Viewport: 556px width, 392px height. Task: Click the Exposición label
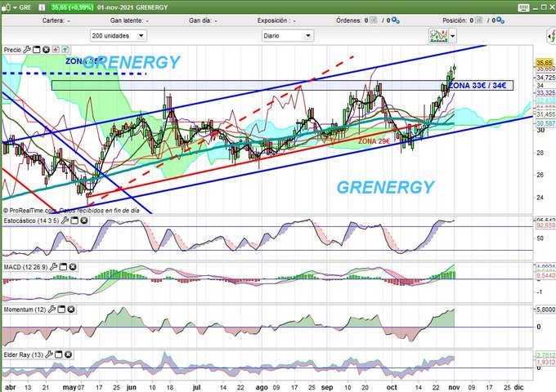point(272,20)
